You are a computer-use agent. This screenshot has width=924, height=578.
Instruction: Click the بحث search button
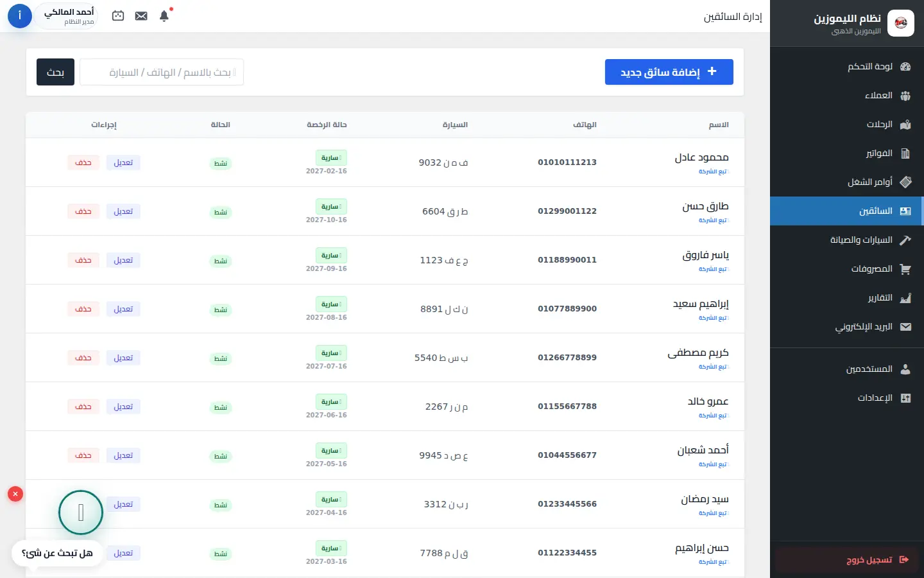pyautogui.click(x=55, y=72)
